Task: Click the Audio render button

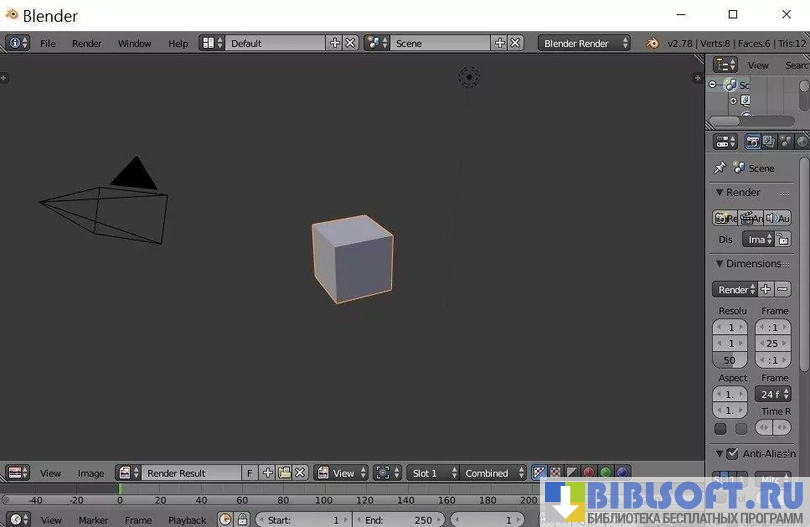Action: pos(779,218)
